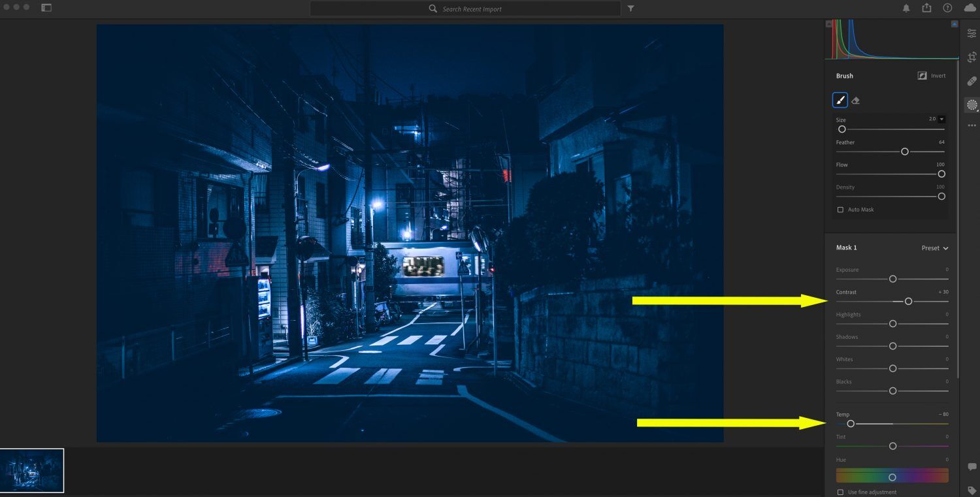Toggle shadow clipping indicator in histogram
This screenshot has width=980, height=497.
point(829,24)
